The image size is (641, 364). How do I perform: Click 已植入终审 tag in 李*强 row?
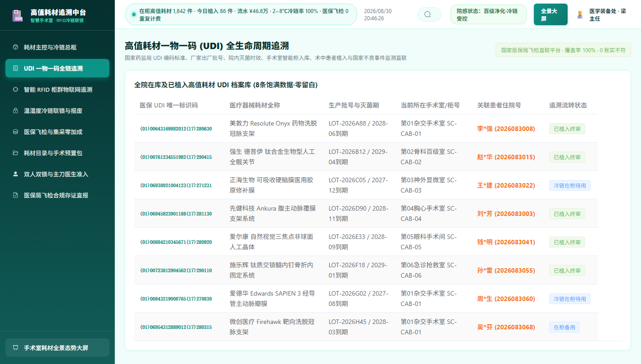point(567,129)
